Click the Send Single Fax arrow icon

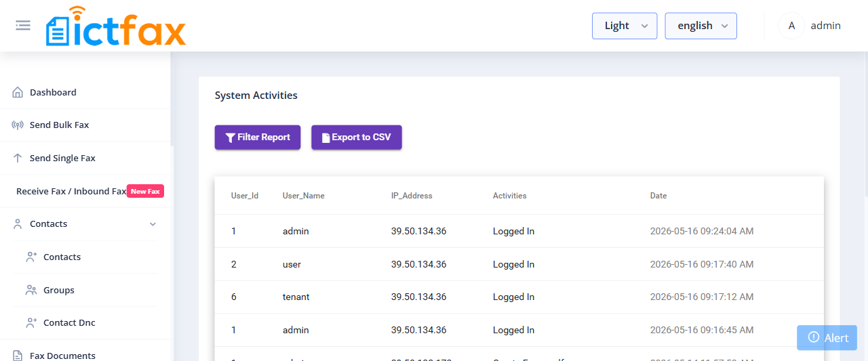click(x=18, y=158)
